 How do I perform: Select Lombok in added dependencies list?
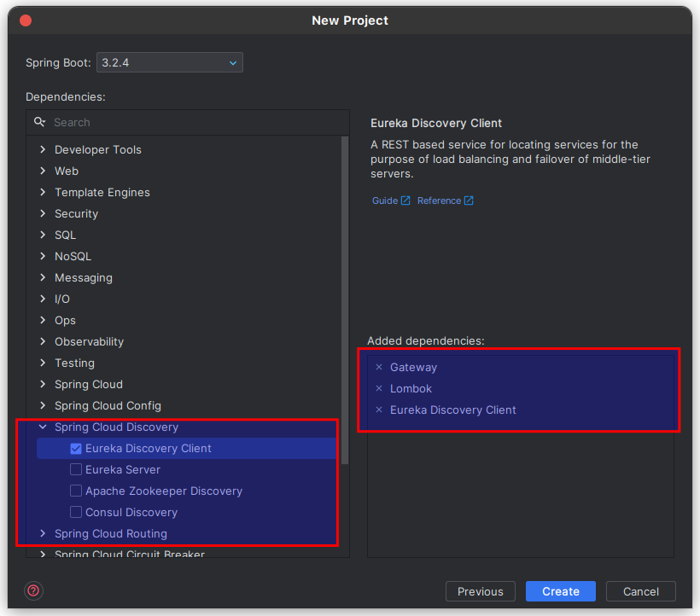point(411,388)
